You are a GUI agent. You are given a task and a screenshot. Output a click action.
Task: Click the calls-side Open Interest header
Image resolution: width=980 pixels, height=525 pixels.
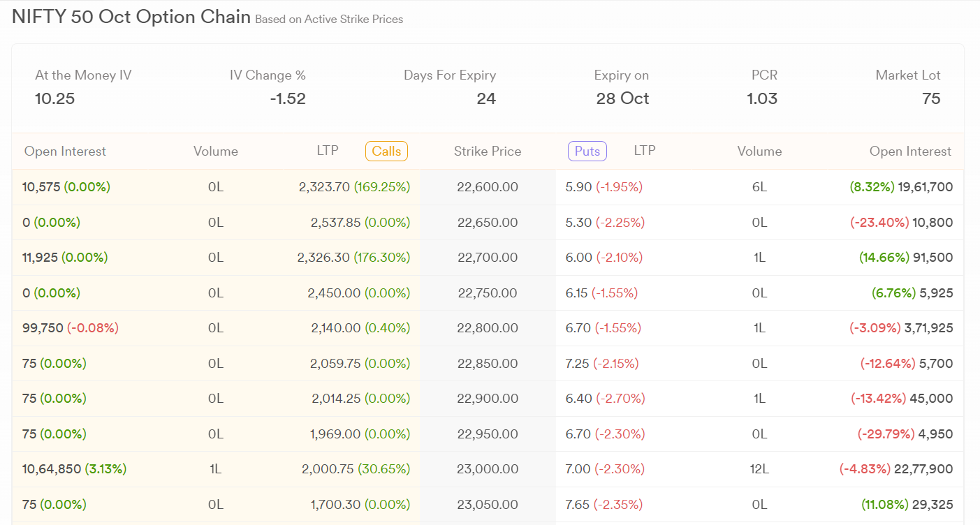(65, 151)
